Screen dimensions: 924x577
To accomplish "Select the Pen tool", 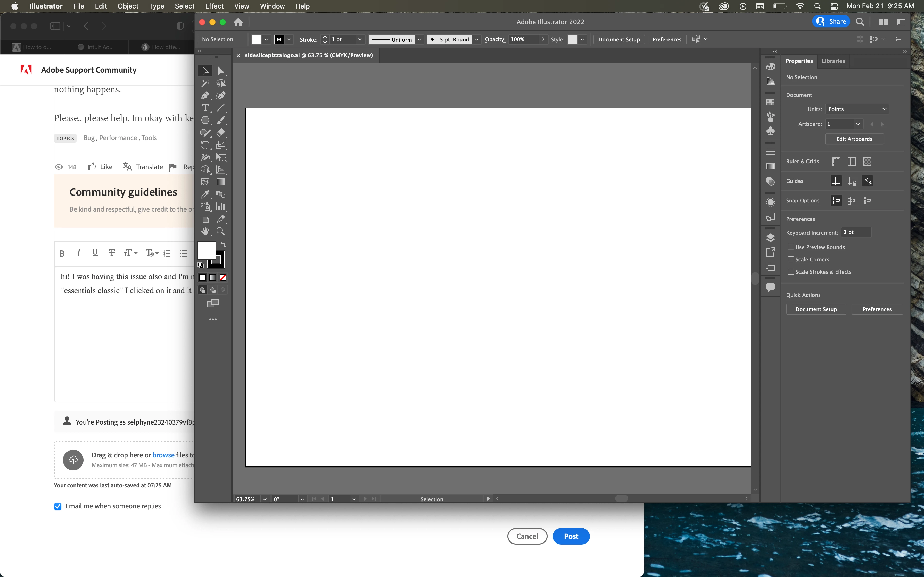I will pyautogui.click(x=205, y=95).
